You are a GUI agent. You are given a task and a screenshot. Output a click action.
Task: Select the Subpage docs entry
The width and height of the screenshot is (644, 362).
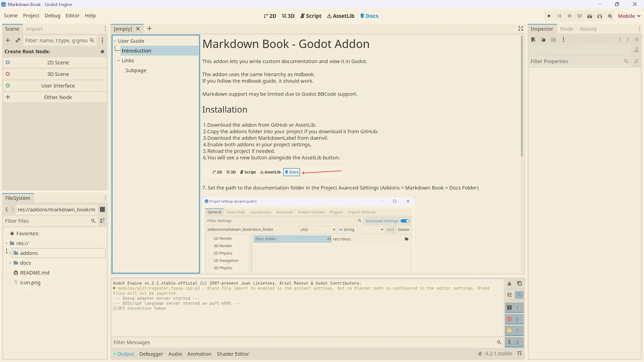tap(136, 70)
